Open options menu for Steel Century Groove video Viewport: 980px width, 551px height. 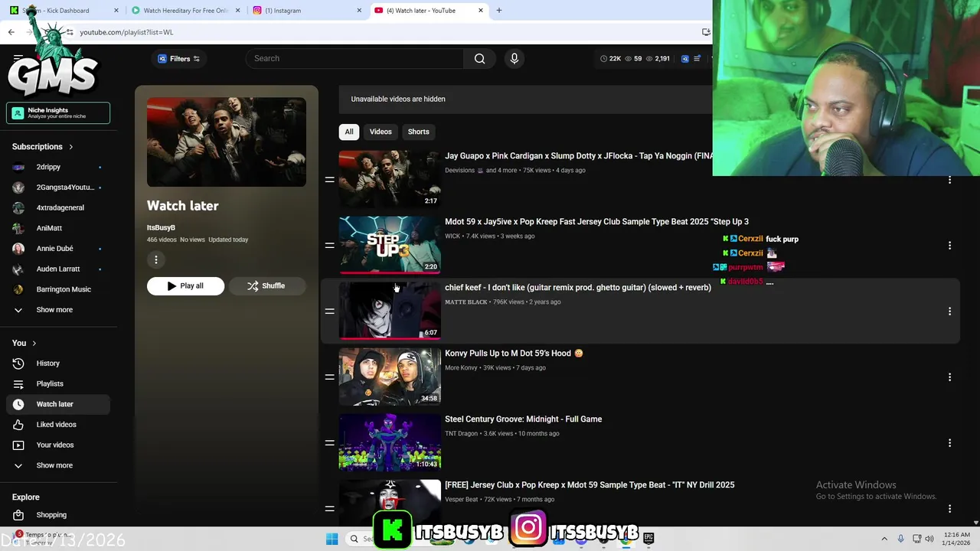(x=949, y=443)
